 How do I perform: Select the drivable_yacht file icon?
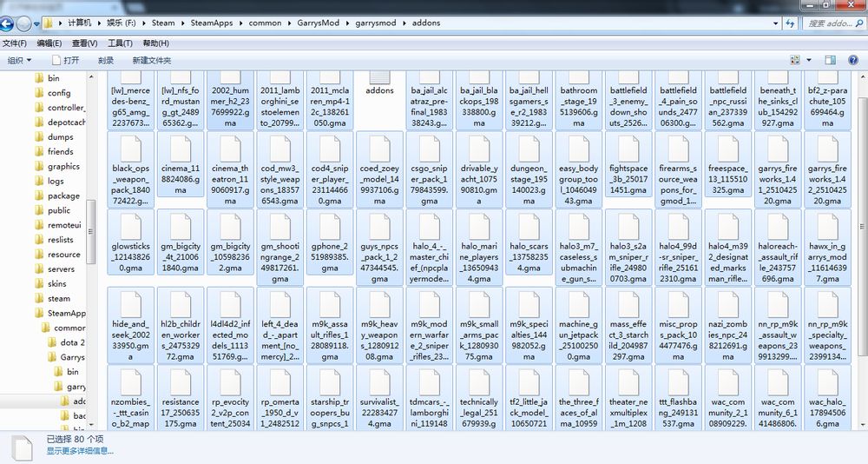(479, 148)
